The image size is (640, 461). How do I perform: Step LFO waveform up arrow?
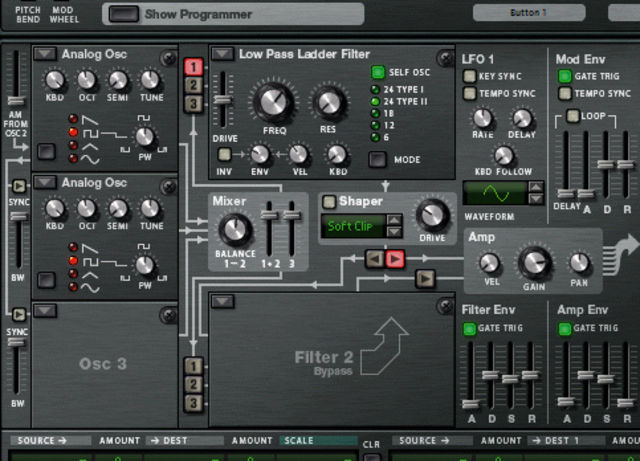coord(536,187)
